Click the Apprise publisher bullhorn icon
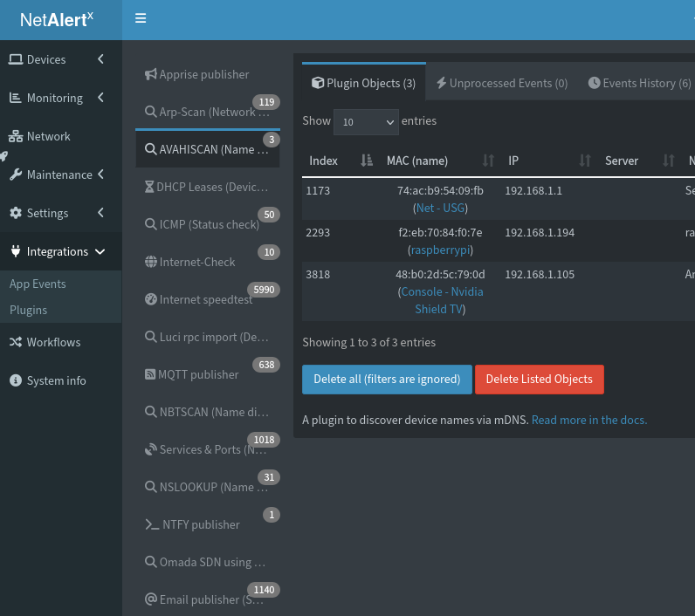This screenshot has width=695, height=616. pos(151,75)
